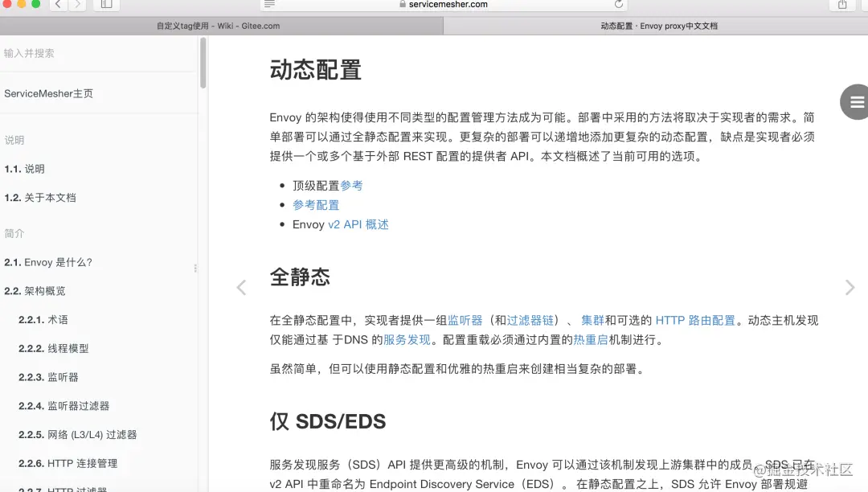Go to next page with right chevron
The width and height of the screenshot is (868, 492).
coord(850,287)
